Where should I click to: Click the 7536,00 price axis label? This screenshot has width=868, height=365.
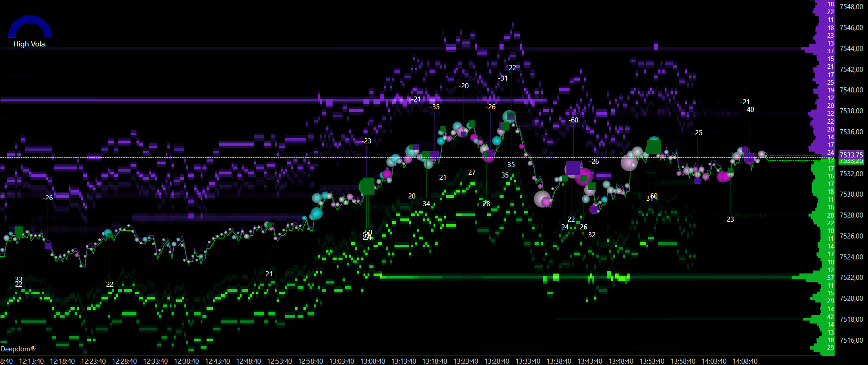click(851, 132)
